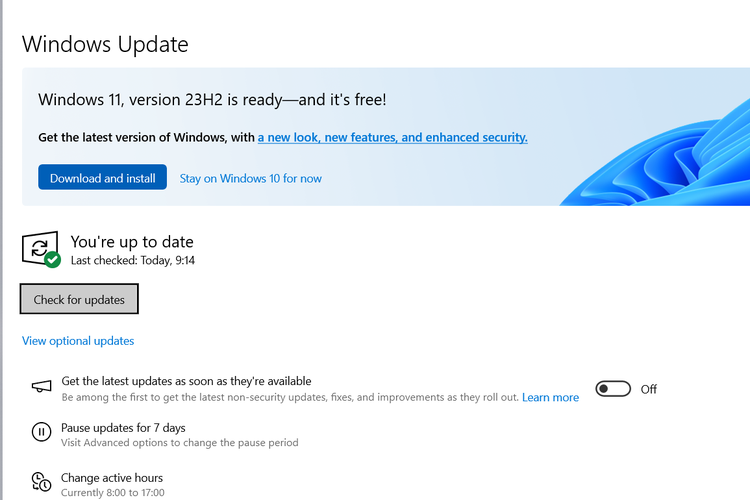Open Change active hours option

pos(112,478)
